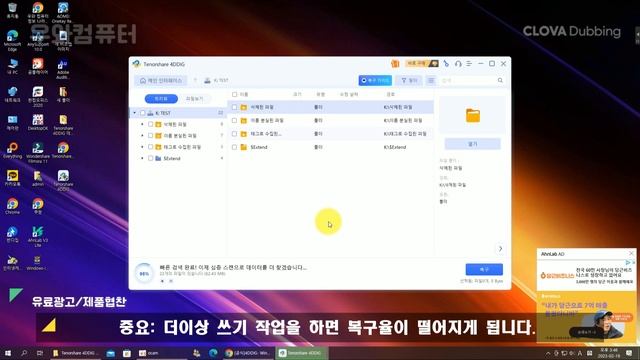Image resolution: width=640 pixels, height=360 pixels.
Task: Check the $Extend row checkbox in file list
Action: click(234, 147)
